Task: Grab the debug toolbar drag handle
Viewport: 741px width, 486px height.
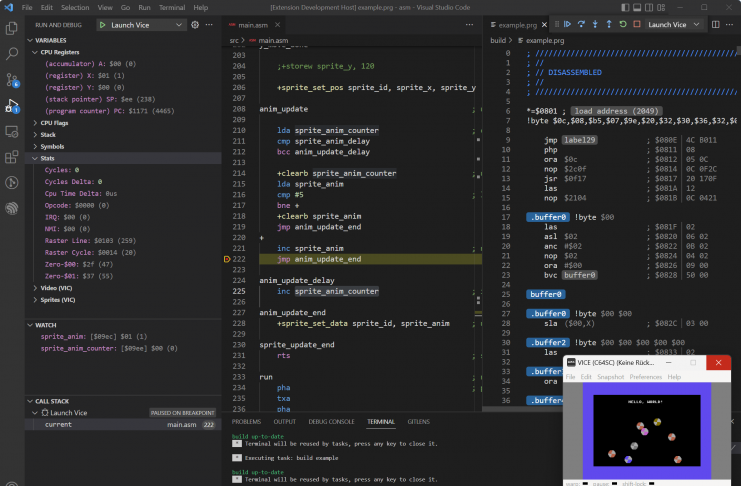Action: point(557,24)
